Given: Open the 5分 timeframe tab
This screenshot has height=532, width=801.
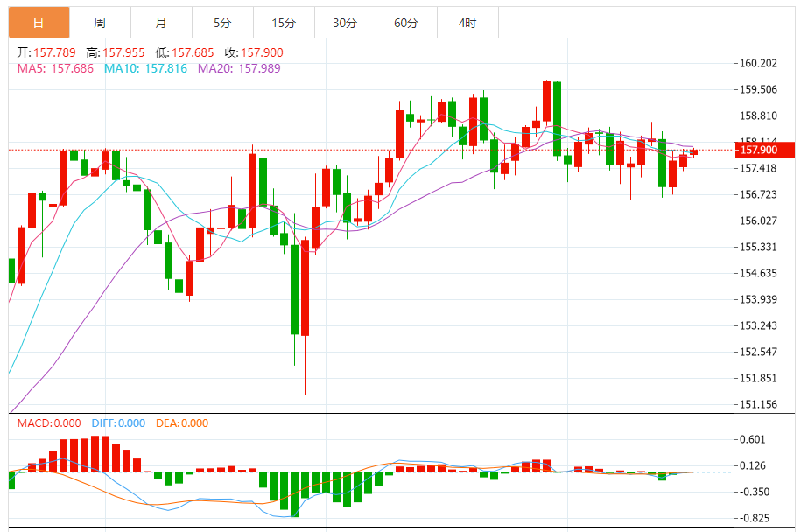Looking at the screenshot, I should [222, 23].
